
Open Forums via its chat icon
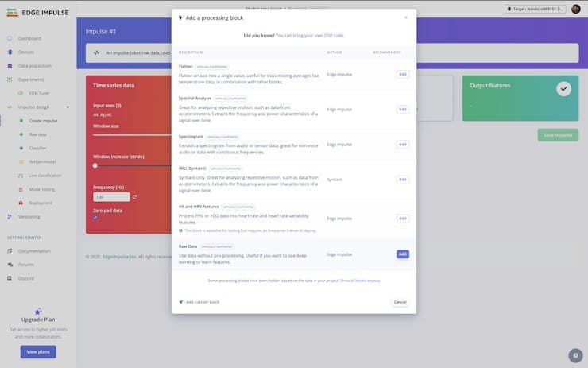coord(10,265)
